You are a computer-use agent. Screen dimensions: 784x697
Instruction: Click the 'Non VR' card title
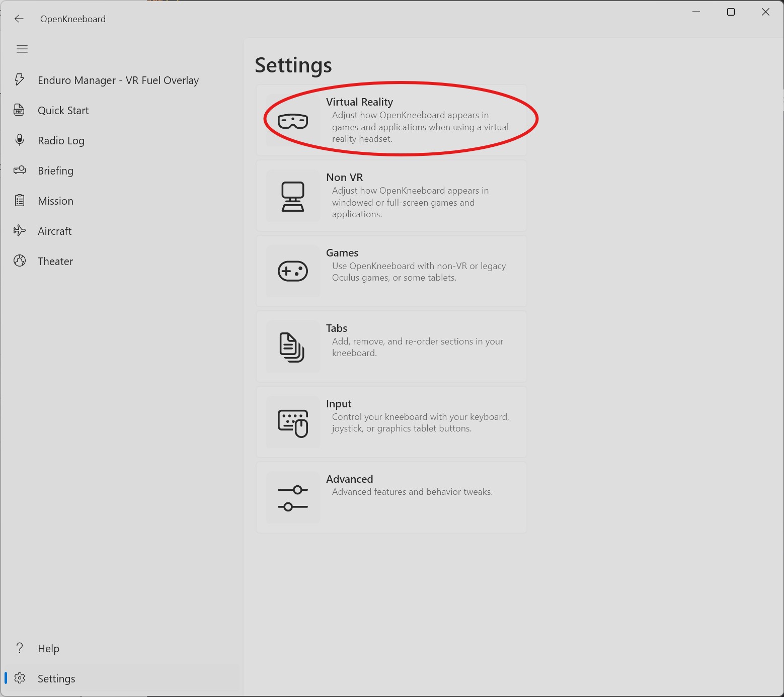click(x=344, y=178)
